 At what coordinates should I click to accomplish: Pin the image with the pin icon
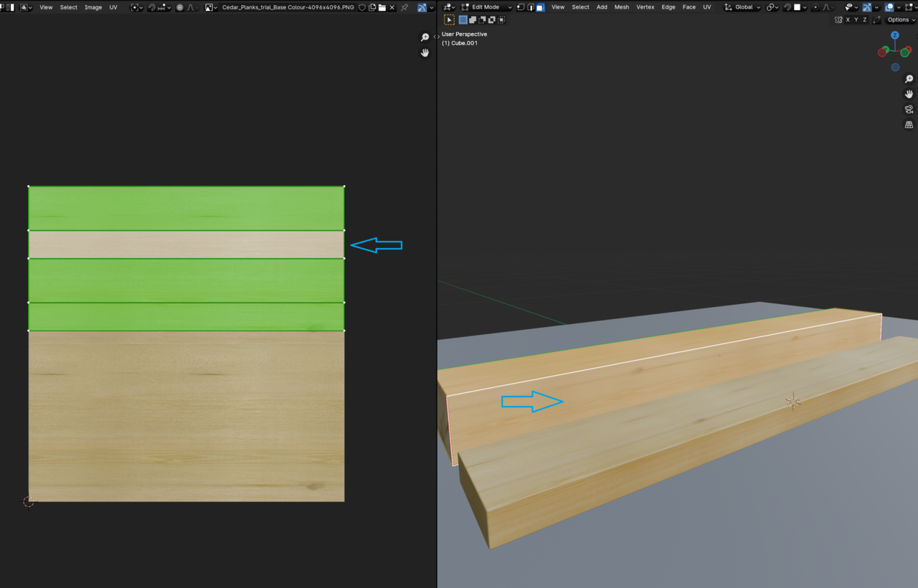(404, 7)
